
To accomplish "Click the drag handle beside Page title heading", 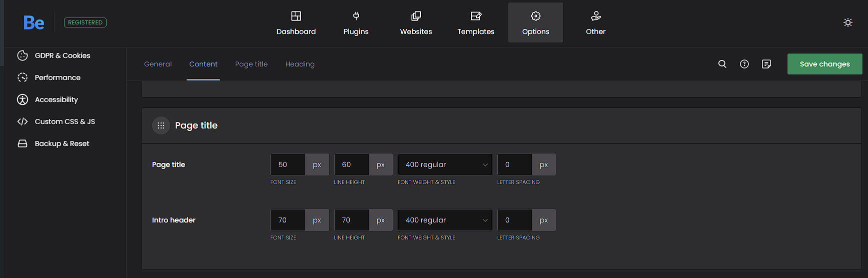I will coord(161,125).
